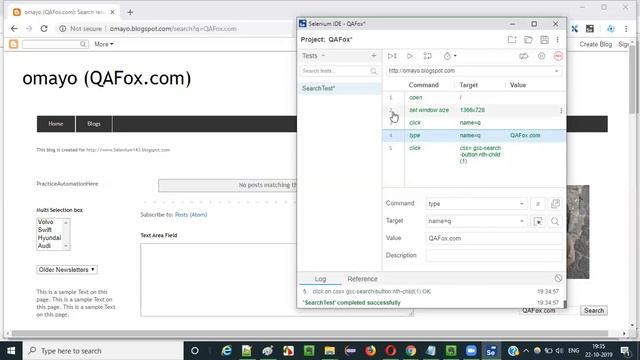The width and height of the screenshot is (640, 360).
Task: Click the search tests magnifier icon
Action: (x=373, y=71)
